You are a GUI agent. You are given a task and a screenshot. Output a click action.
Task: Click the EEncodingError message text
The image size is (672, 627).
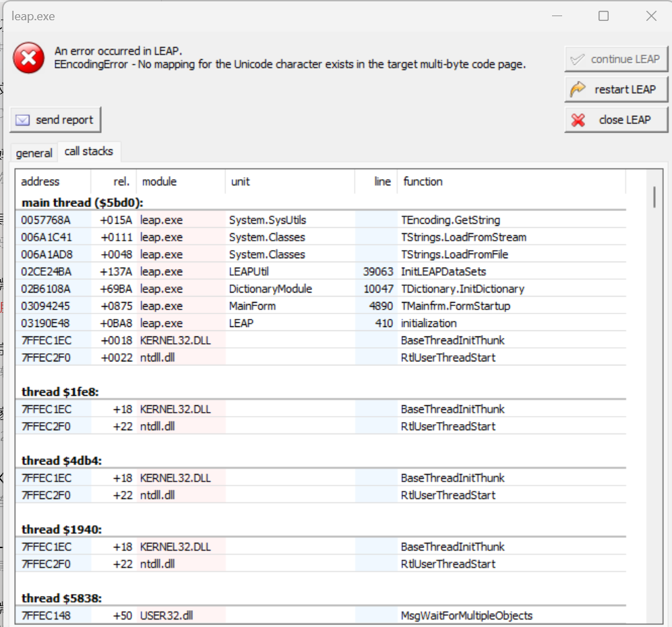point(290,64)
